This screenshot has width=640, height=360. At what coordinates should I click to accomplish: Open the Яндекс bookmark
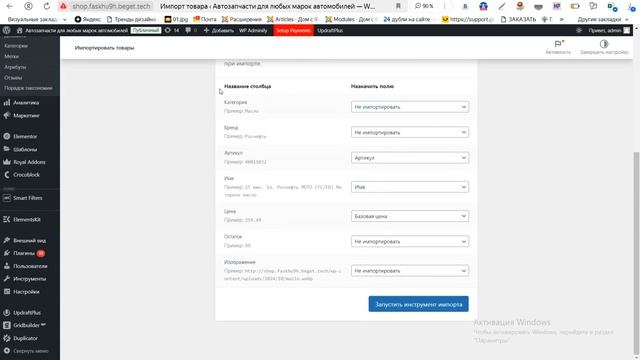(87, 19)
